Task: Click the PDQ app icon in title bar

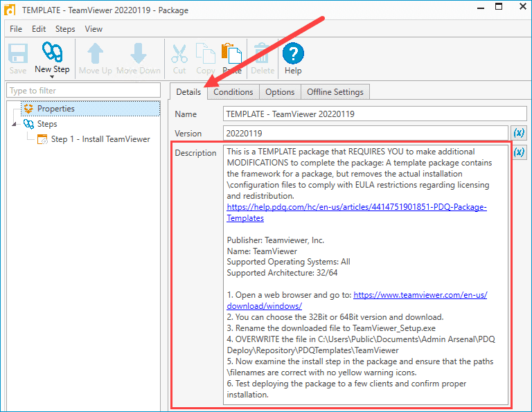Action: point(10,10)
